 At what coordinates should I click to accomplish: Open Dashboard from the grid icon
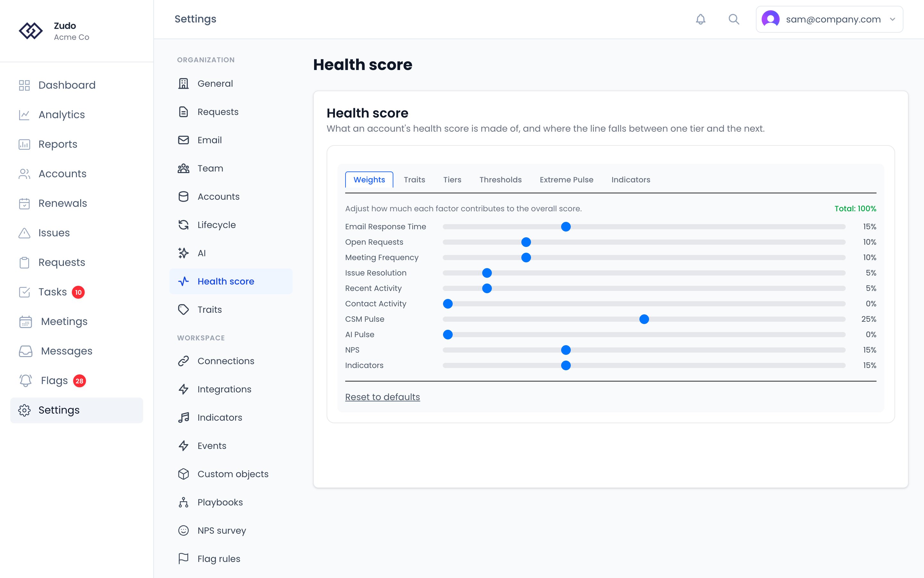[24, 85]
